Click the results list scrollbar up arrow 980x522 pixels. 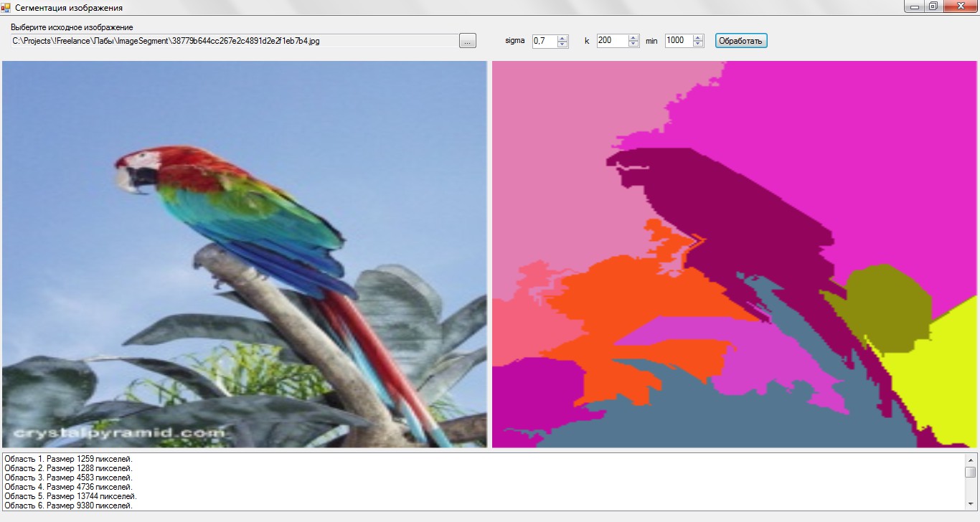[x=971, y=460]
